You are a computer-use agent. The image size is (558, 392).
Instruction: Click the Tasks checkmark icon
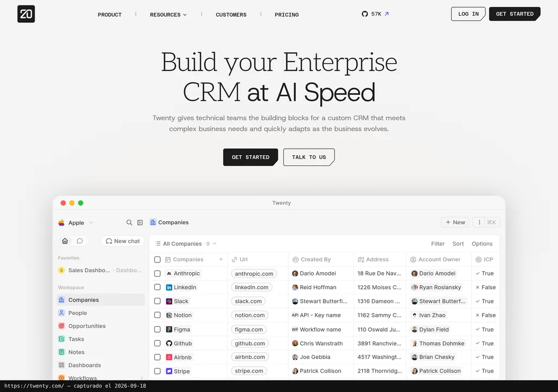click(x=62, y=339)
